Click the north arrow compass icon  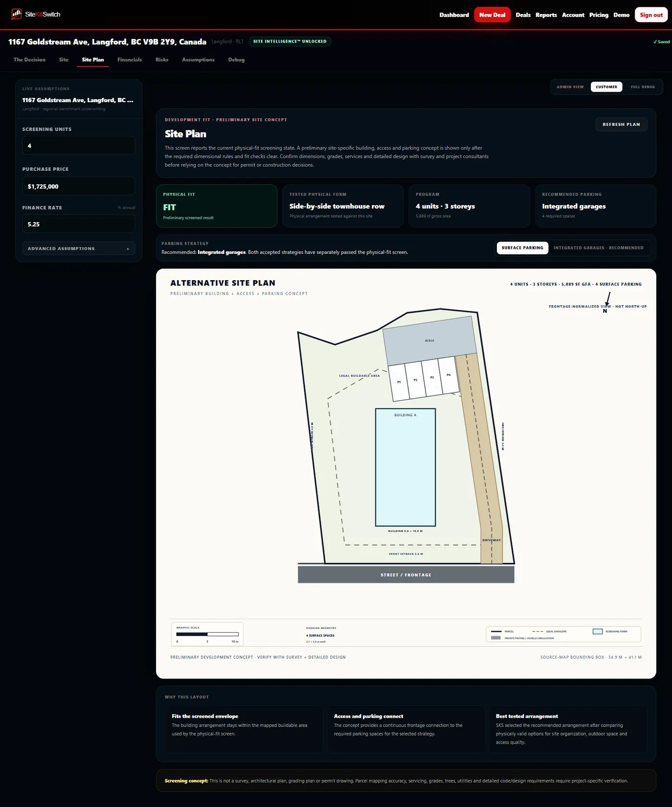607,302
